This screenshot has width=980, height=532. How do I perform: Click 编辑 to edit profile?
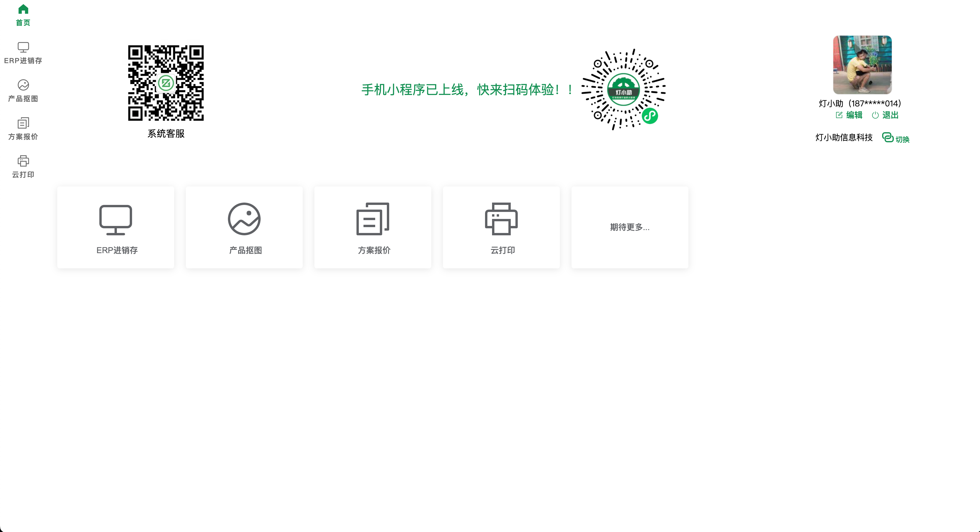tap(854, 115)
